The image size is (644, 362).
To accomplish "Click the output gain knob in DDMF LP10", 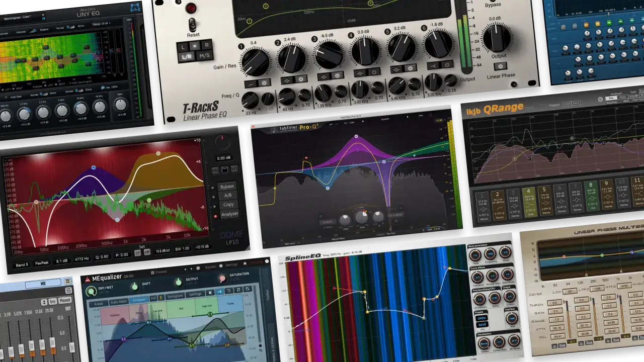I will (x=221, y=143).
